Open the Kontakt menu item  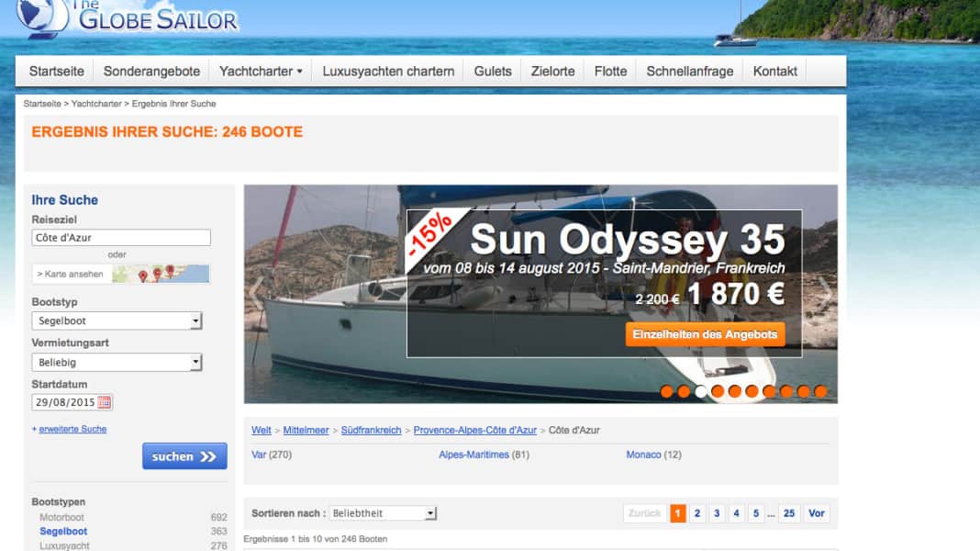775,72
